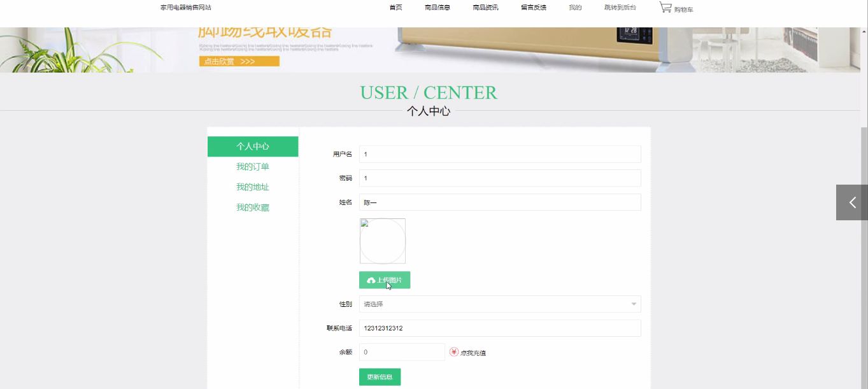Click the 更新信息 button
This screenshot has height=389, width=868.
pos(380,377)
